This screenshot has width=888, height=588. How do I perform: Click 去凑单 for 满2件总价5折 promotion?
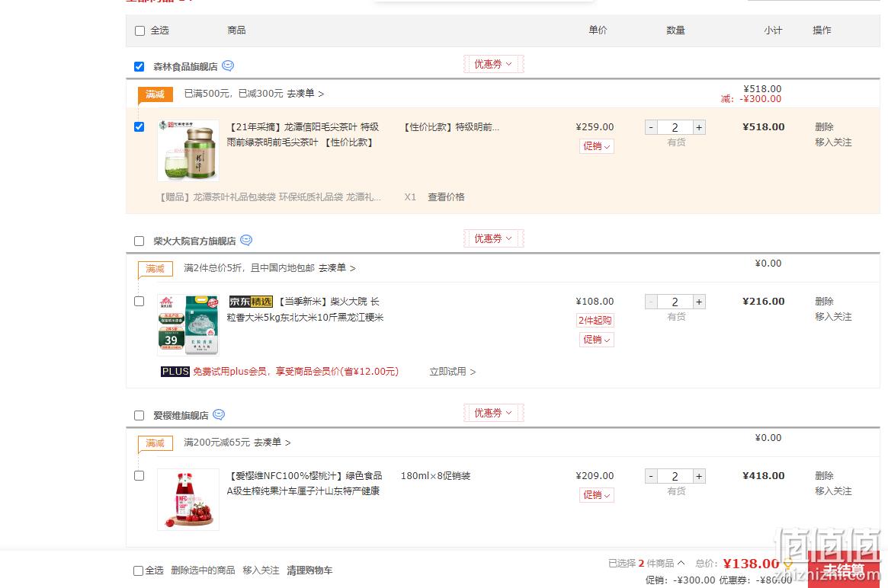pos(337,267)
